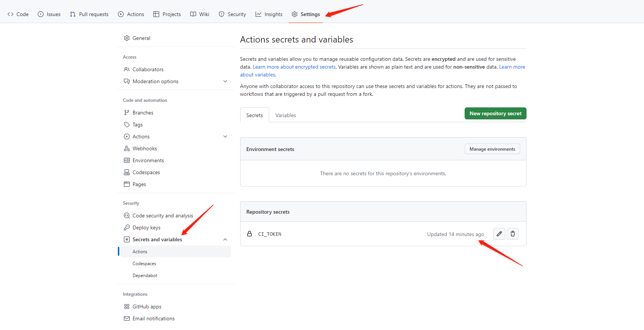Click the CI_TOKEN secret name
Screen dimensions: 644x330
point(270,234)
